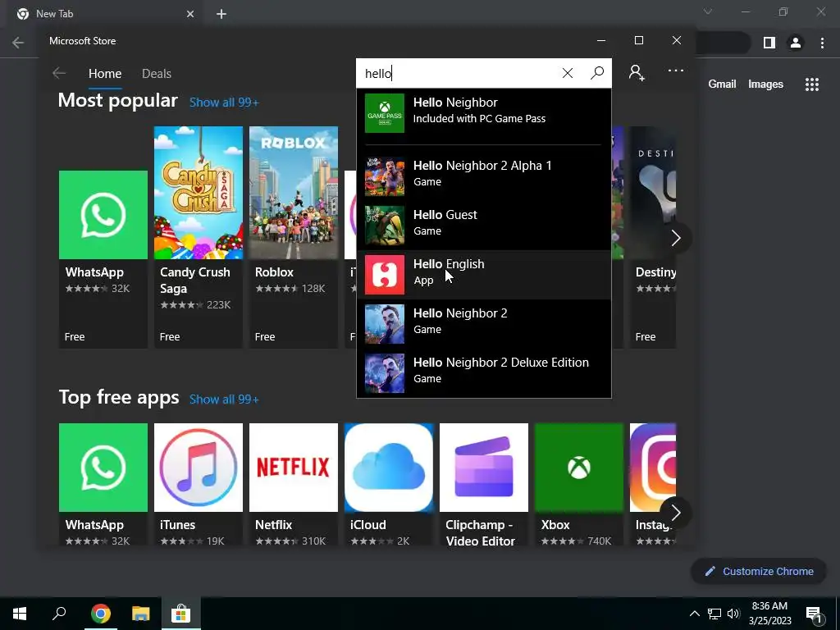Image resolution: width=840 pixels, height=630 pixels.
Task: Choose Hello Neighbor 2 Game suggestion
Action: [484, 324]
